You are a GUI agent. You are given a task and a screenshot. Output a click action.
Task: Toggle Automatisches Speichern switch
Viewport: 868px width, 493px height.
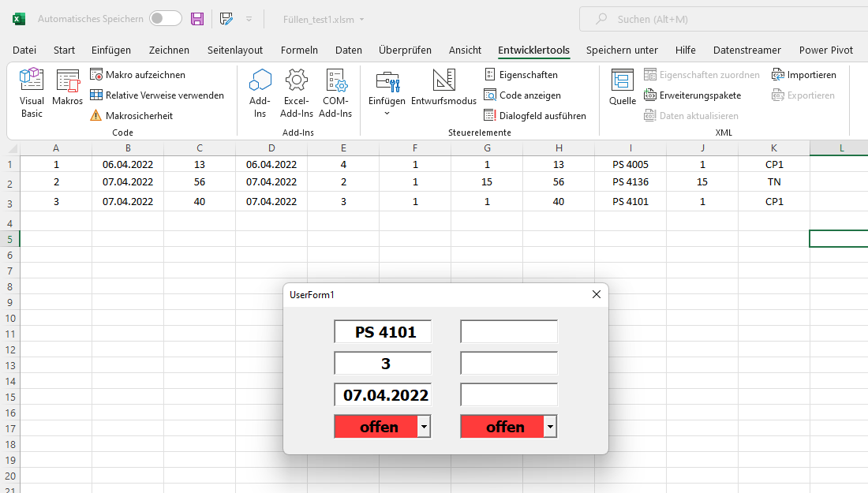tap(166, 19)
